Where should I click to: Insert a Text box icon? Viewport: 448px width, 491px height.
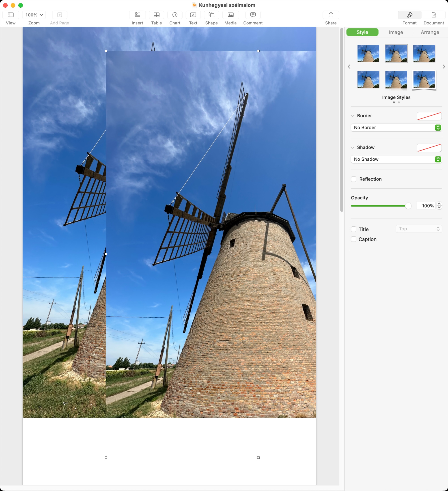tap(193, 15)
